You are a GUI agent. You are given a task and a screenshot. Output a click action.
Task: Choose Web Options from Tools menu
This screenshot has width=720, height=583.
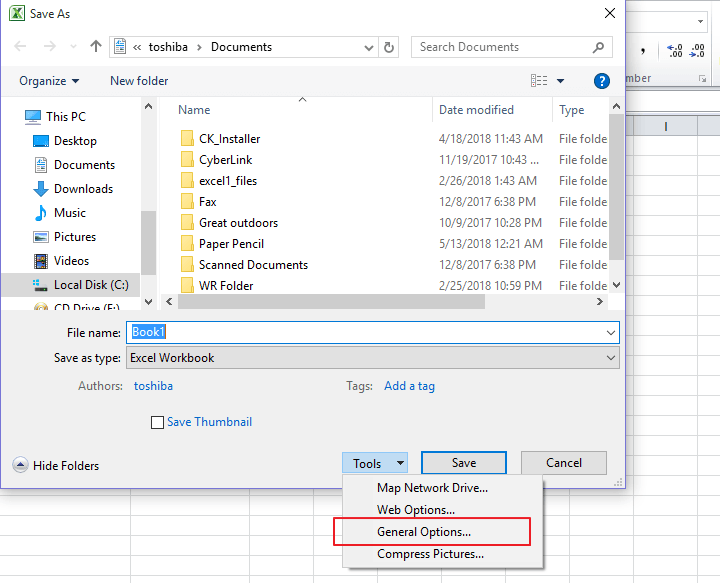coord(443,510)
